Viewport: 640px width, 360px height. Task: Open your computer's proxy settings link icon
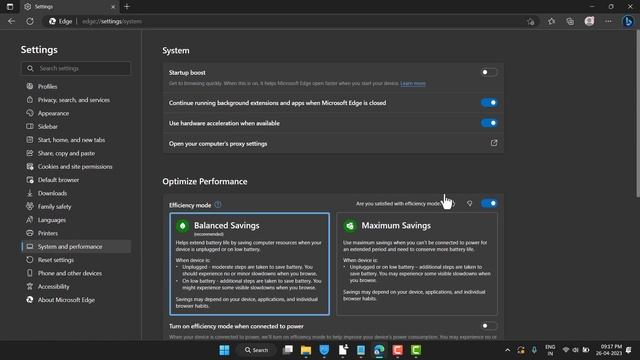[494, 143]
